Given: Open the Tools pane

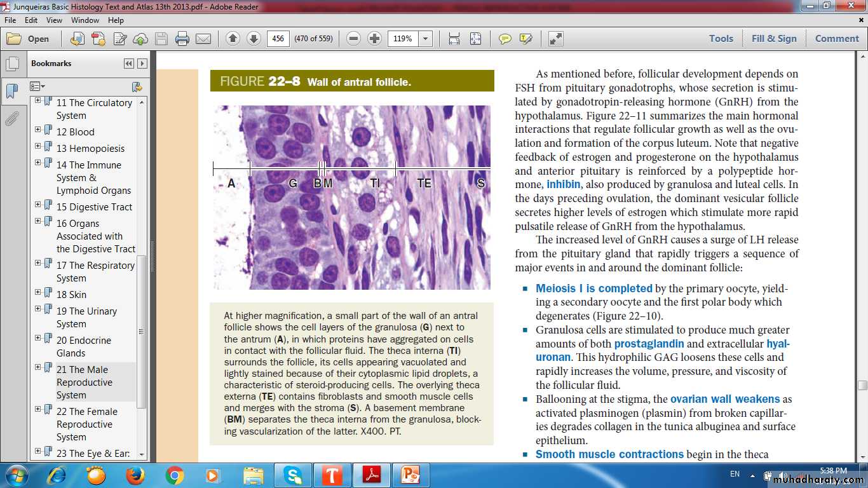Looking at the screenshot, I should tap(721, 39).
